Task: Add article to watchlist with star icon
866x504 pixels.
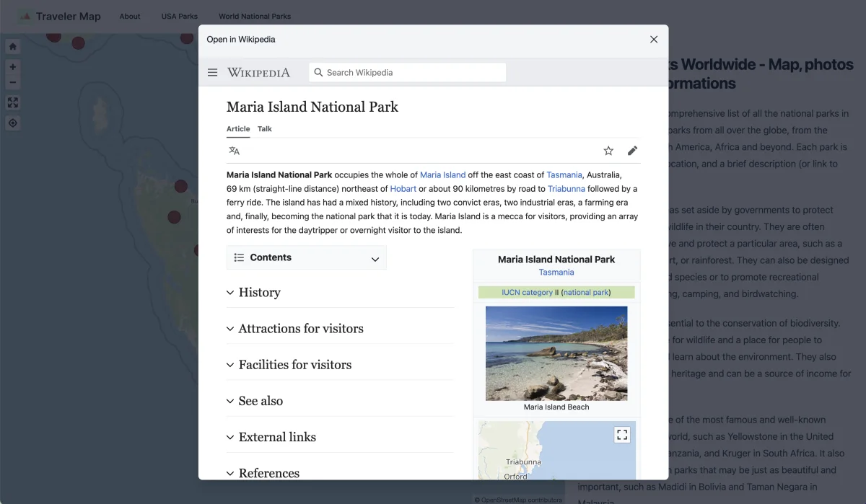Action: [608, 151]
